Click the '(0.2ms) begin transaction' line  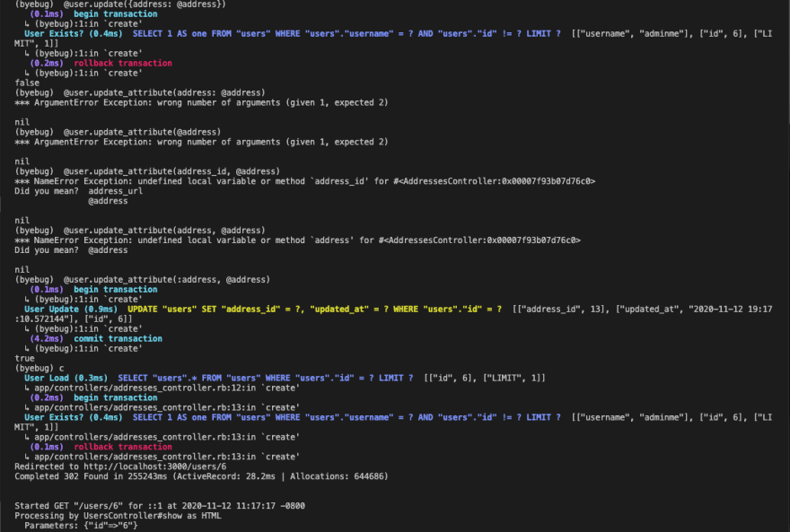(x=93, y=397)
